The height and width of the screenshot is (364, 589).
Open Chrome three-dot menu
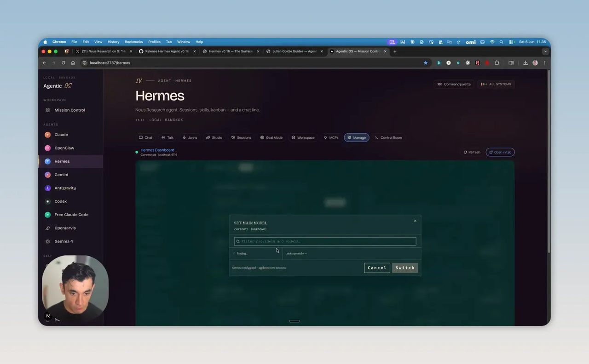point(545,63)
